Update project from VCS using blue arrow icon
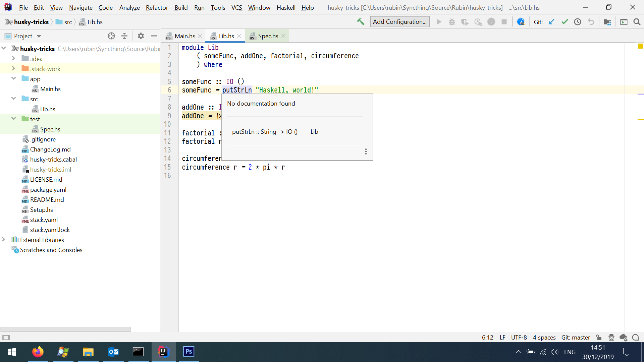644x362 pixels. 551,21
